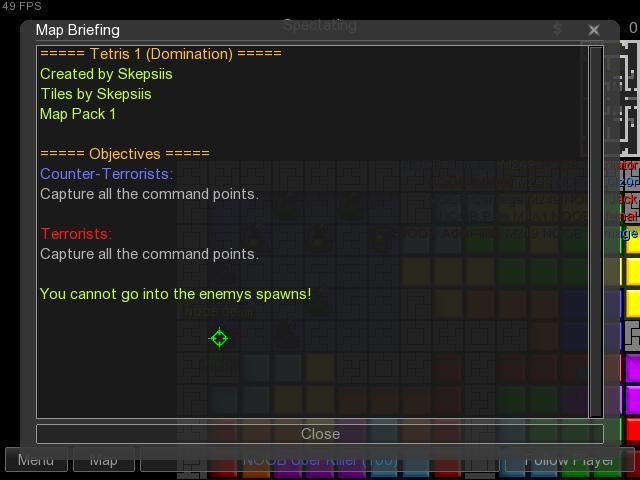Click the 'Created by Skepsiis' line
Viewport: 640px width, 480px height.
[106, 74]
